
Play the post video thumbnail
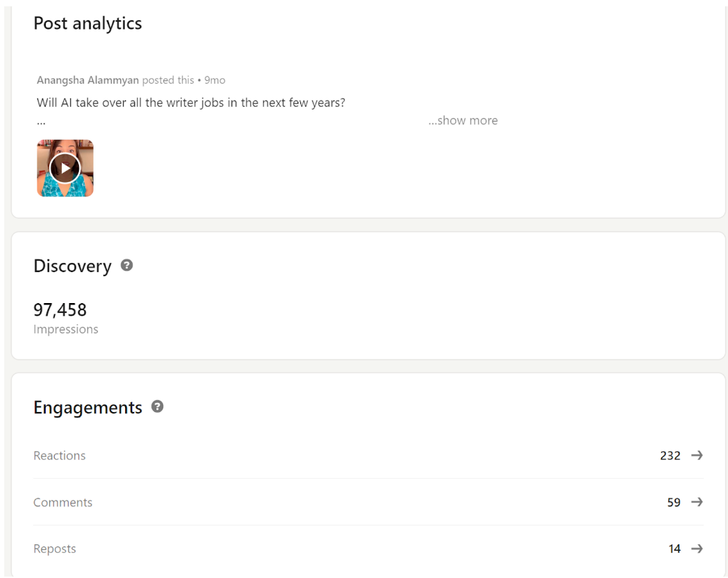[65, 168]
